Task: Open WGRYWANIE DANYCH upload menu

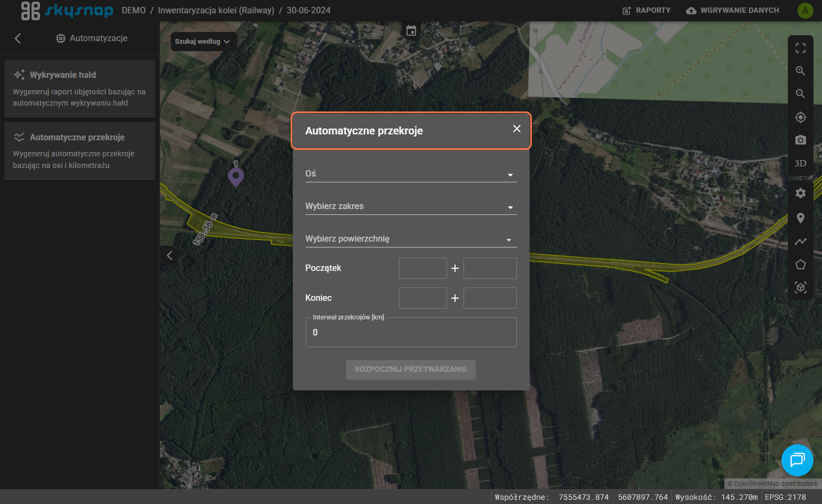Action: point(732,11)
